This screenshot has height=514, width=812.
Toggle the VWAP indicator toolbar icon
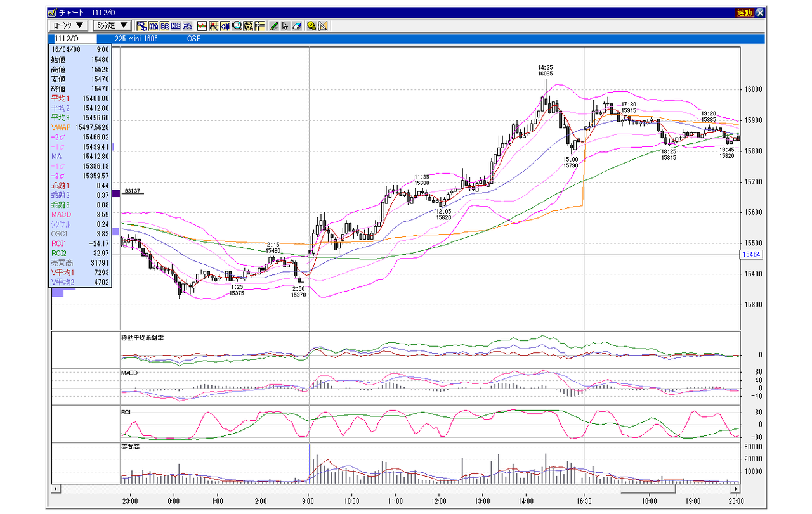[142, 26]
